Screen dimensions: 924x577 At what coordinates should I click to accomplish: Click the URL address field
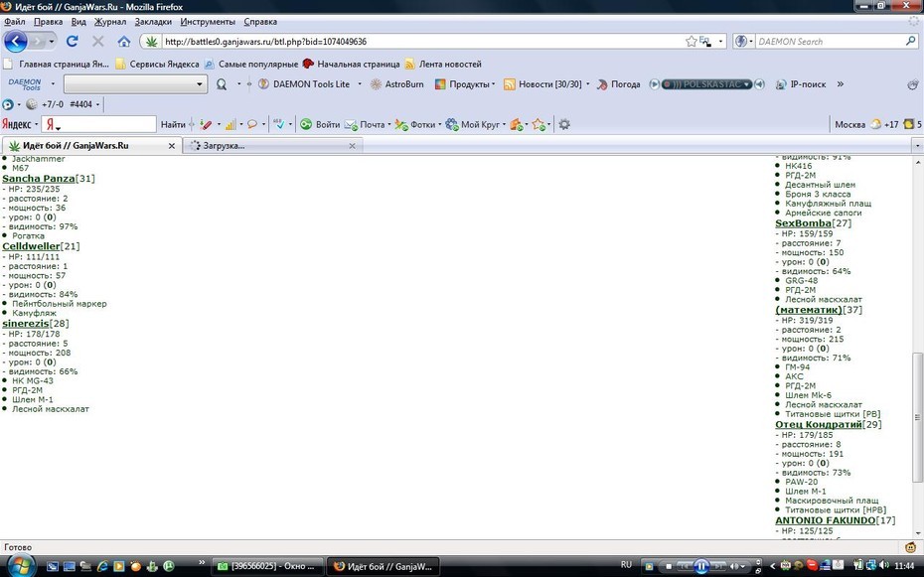(423, 42)
